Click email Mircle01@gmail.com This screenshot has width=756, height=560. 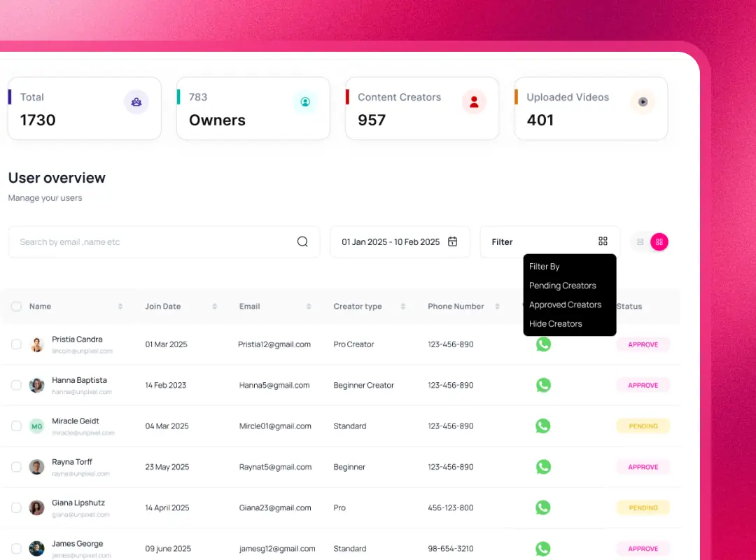tap(275, 426)
